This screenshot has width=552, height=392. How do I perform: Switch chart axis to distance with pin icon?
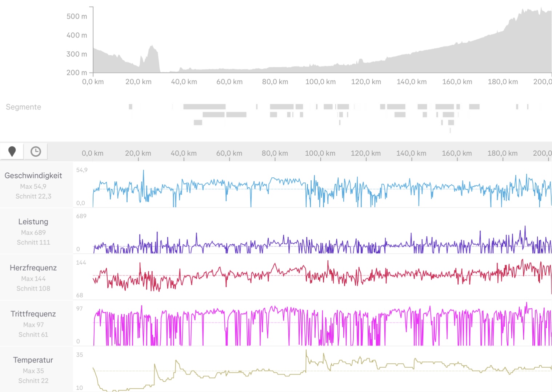click(12, 151)
